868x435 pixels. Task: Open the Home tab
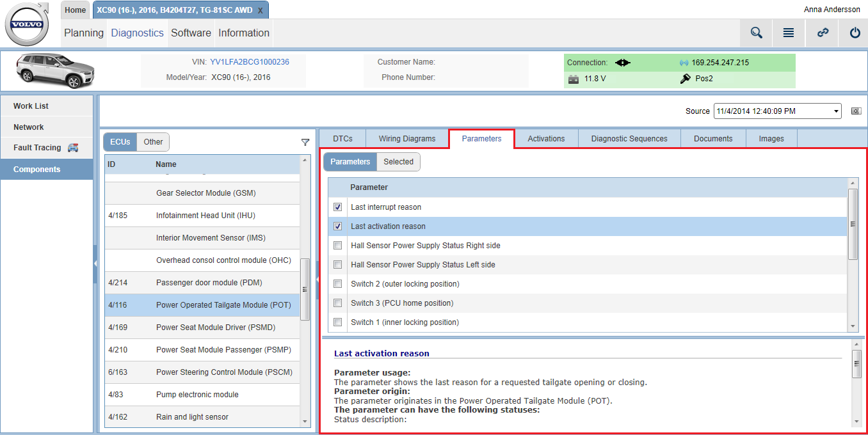click(76, 10)
